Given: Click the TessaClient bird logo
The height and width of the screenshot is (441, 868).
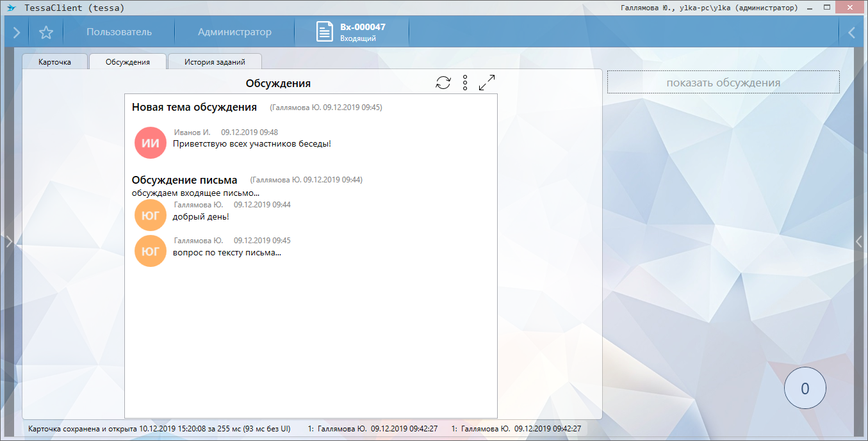Looking at the screenshot, I should (11, 8).
